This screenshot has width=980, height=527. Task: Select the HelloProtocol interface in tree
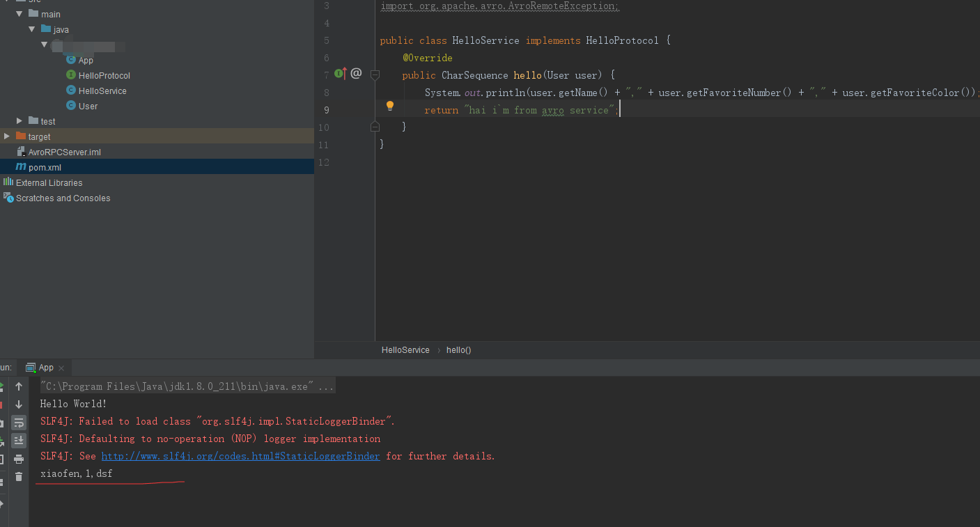[104, 76]
